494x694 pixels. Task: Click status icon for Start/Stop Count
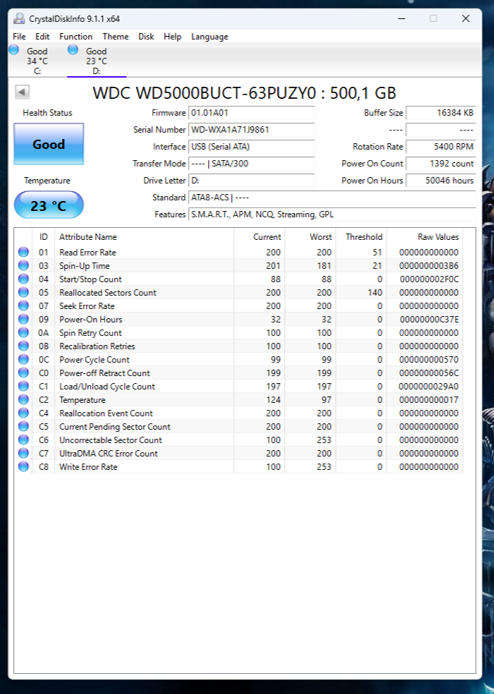pos(23,279)
